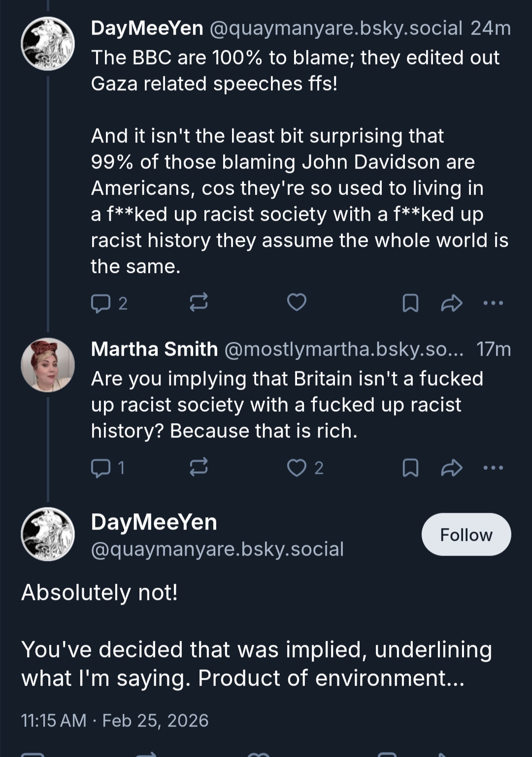Image resolution: width=532 pixels, height=757 pixels.
Task: Open DayMeeYen's avatar on top post
Action: pos(48,43)
